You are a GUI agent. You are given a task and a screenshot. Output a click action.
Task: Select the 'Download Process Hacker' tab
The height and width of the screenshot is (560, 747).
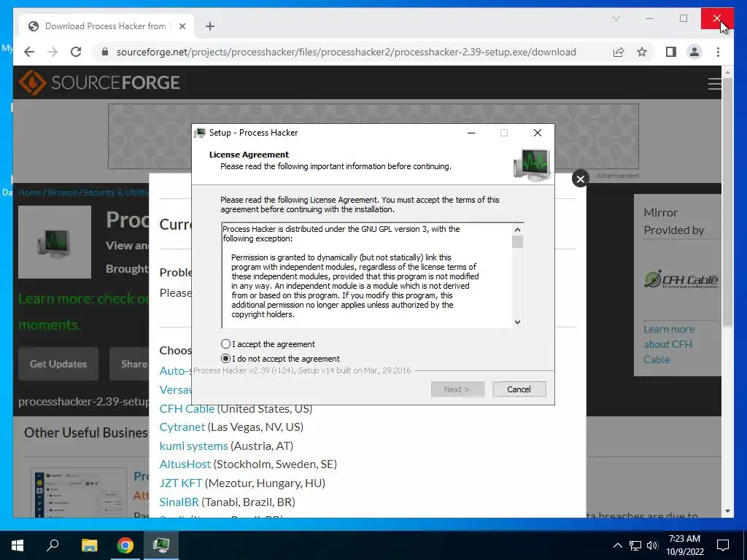pyautogui.click(x=106, y=26)
